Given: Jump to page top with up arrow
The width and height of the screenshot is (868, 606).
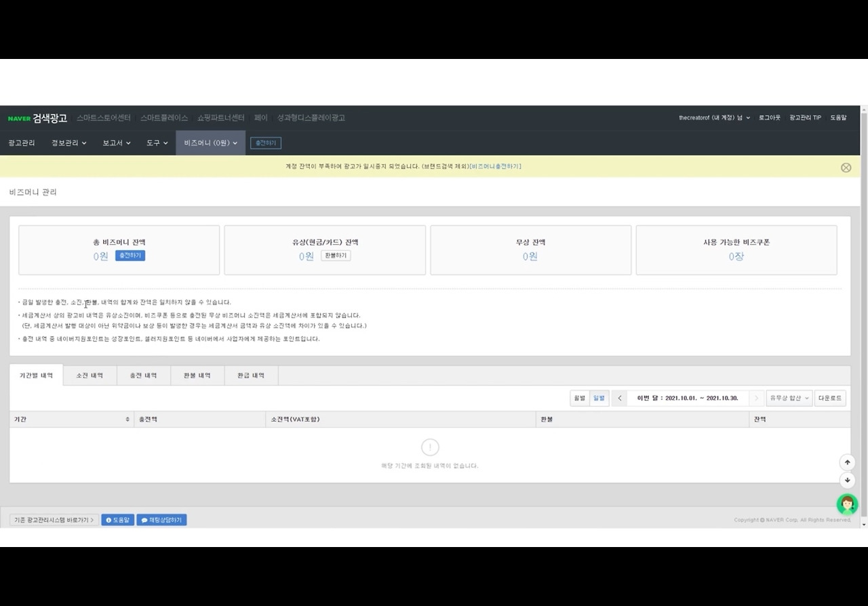Looking at the screenshot, I should point(848,462).
